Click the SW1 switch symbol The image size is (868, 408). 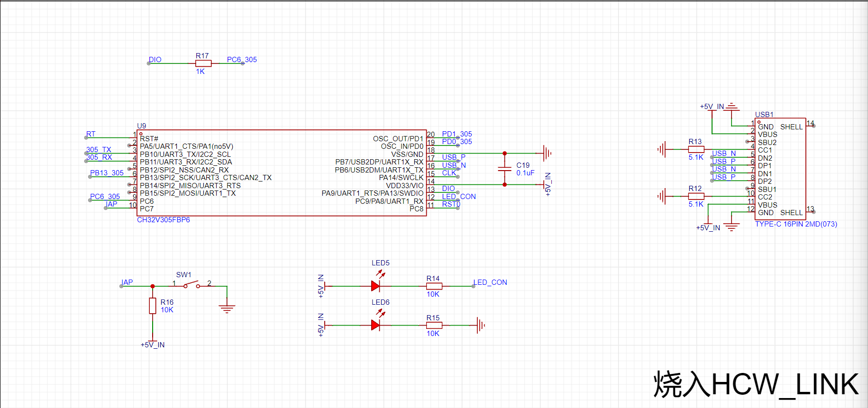(x=192, y=285)
